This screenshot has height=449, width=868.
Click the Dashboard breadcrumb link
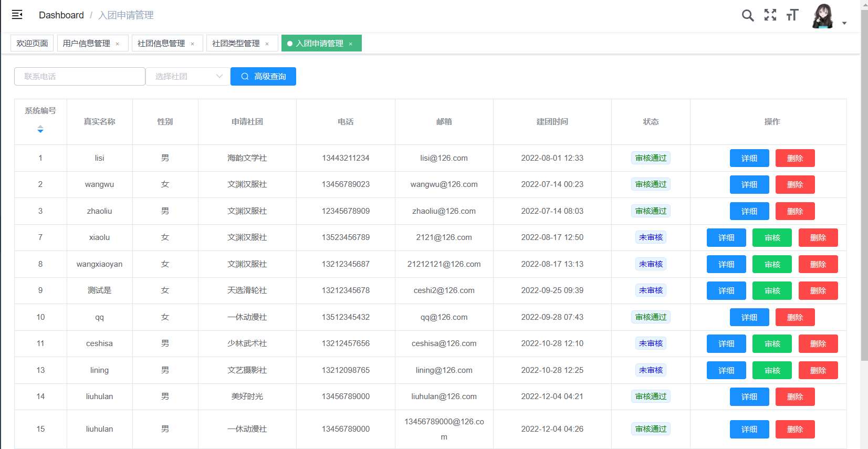point(61,15)
